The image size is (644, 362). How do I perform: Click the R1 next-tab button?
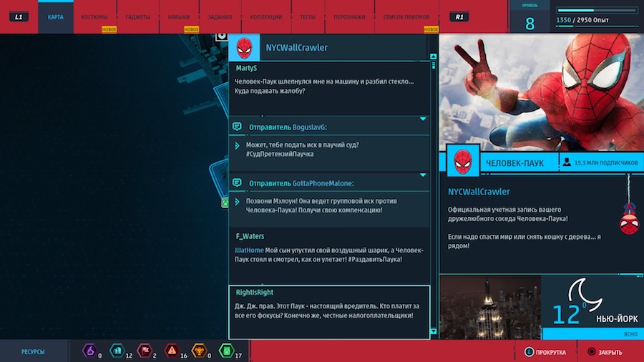click(459, 17)
